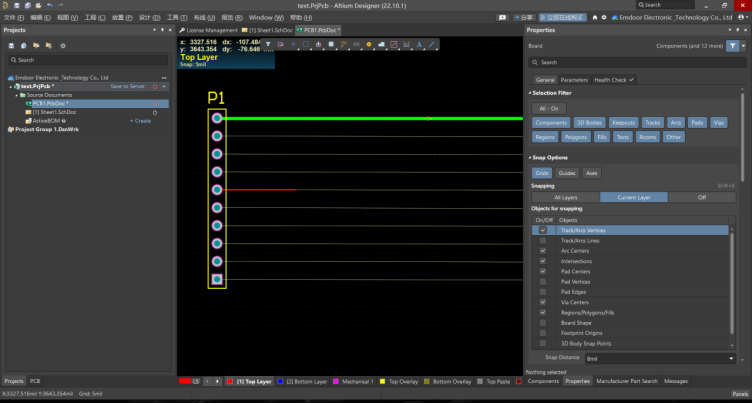The image size is (753, 404).
Task: Click the Save to Server link
Action: [x=127, y=86]
